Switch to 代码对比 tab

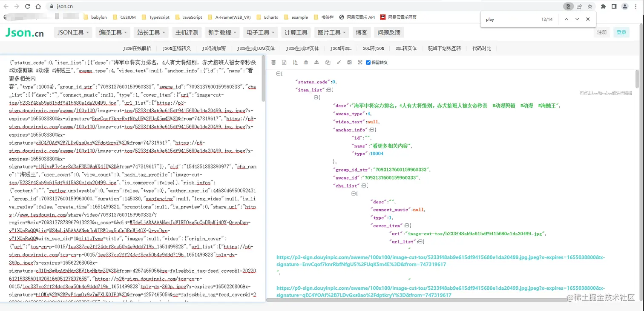(482, 49)
